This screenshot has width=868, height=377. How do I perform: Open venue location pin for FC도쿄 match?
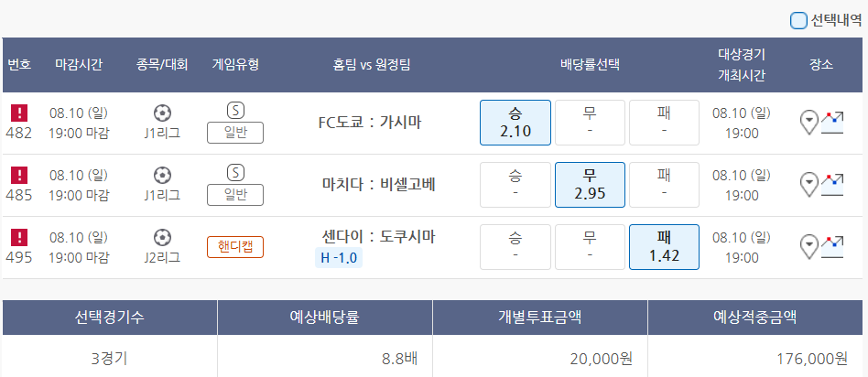(x=808, y=123)
